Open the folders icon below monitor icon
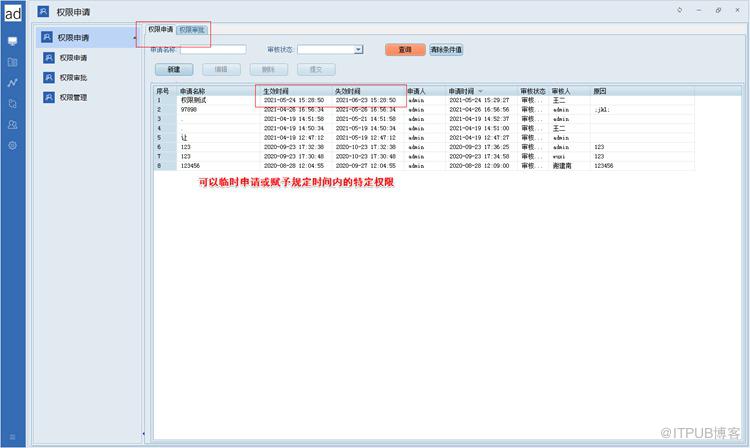Viewport: 750px width, 448px height. tap(12, 62)
